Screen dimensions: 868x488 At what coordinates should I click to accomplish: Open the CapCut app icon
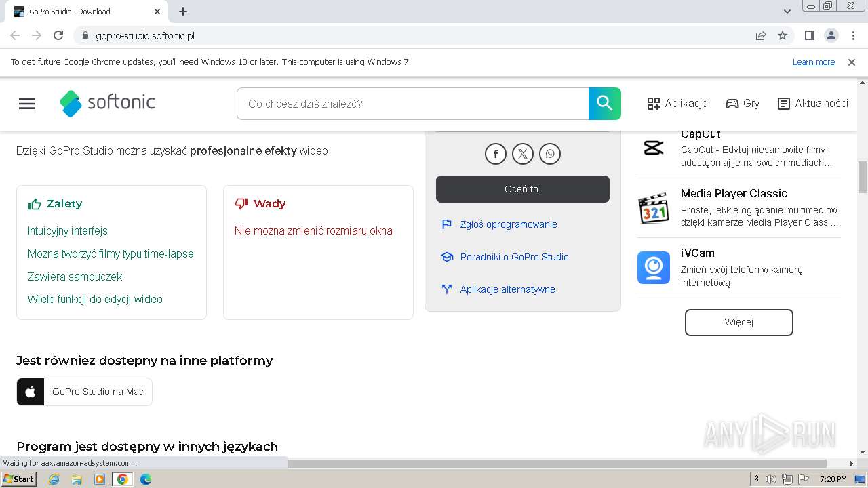coord(654,148)
